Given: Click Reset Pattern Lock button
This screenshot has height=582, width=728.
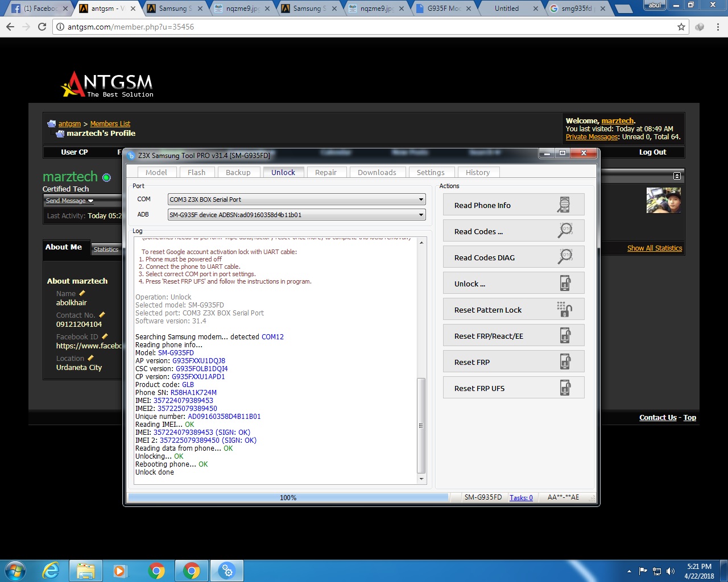Looking at the screenshot, I should point(514,310).
